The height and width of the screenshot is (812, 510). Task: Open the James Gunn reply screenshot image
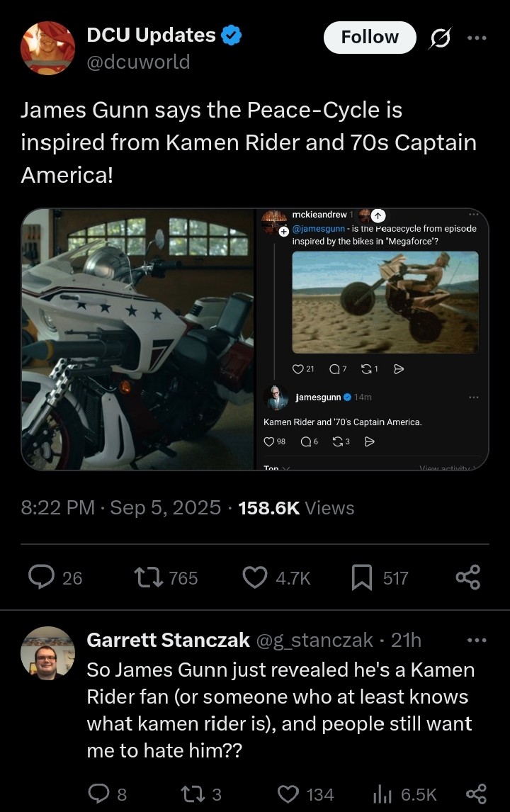coord(372,339)
